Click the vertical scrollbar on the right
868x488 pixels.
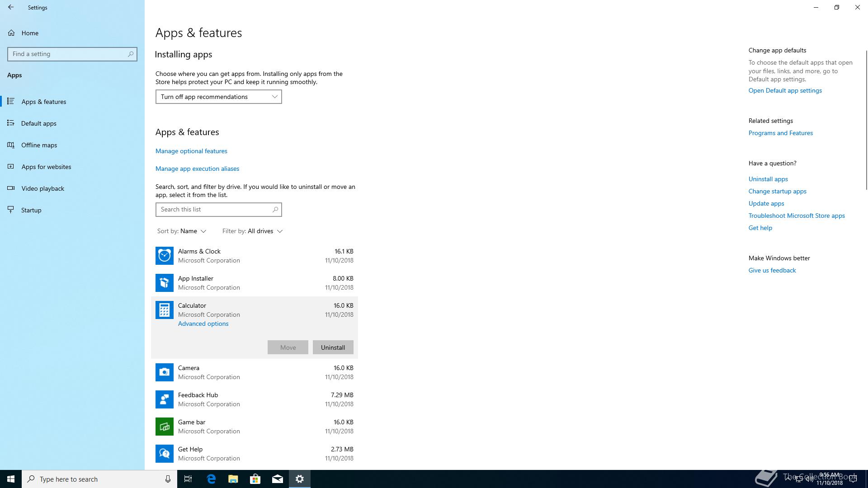point(866,120)
